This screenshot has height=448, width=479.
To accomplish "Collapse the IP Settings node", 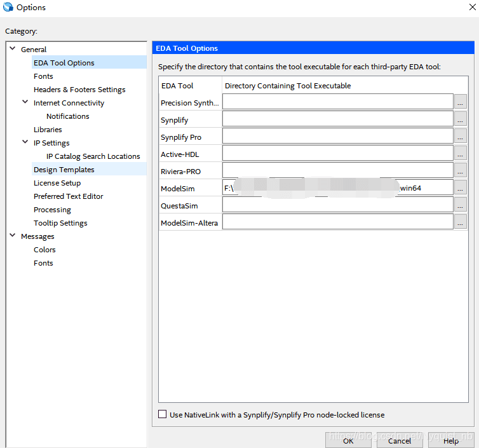I will point(25,142).
